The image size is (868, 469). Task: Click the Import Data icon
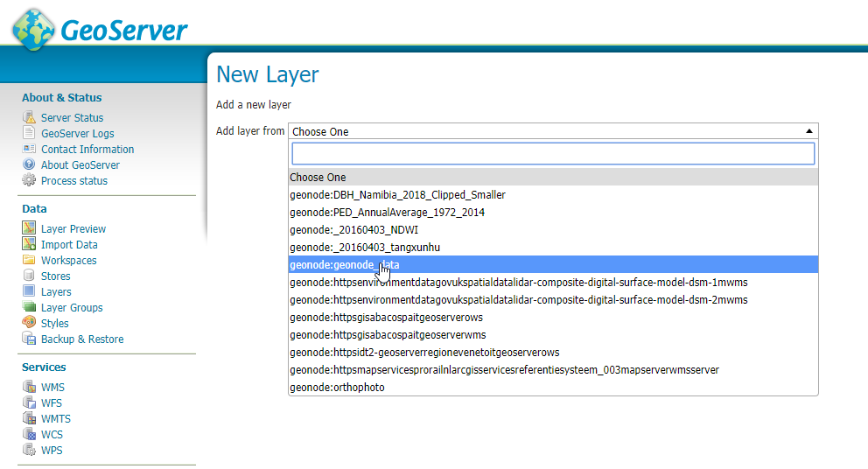[x=29, y=243]
